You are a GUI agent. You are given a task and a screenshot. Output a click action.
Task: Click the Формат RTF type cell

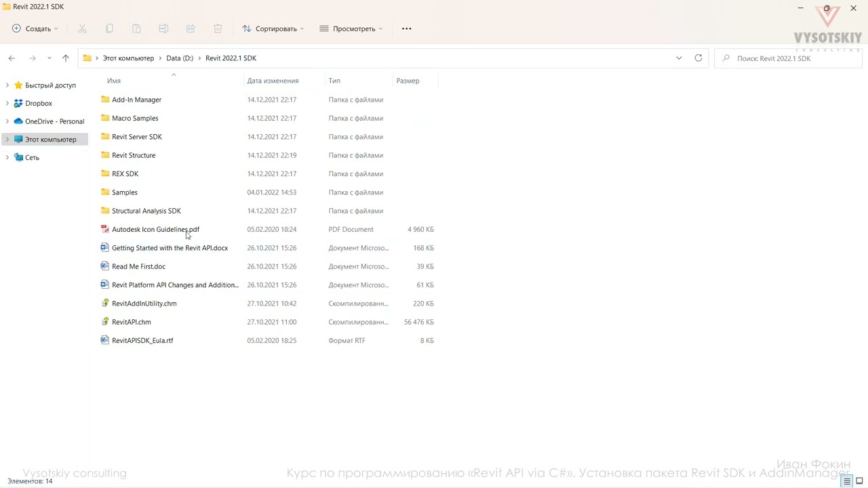pyautogui.click(x=347, y=340)
